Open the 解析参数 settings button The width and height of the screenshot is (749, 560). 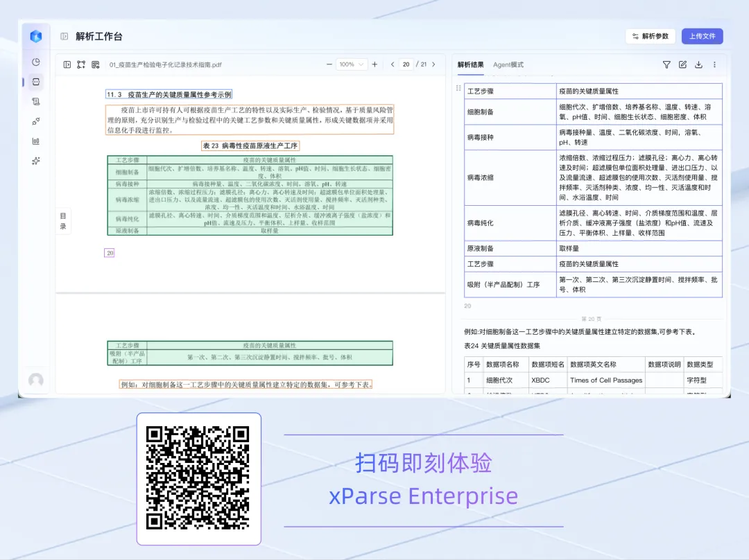pos(650,36)
